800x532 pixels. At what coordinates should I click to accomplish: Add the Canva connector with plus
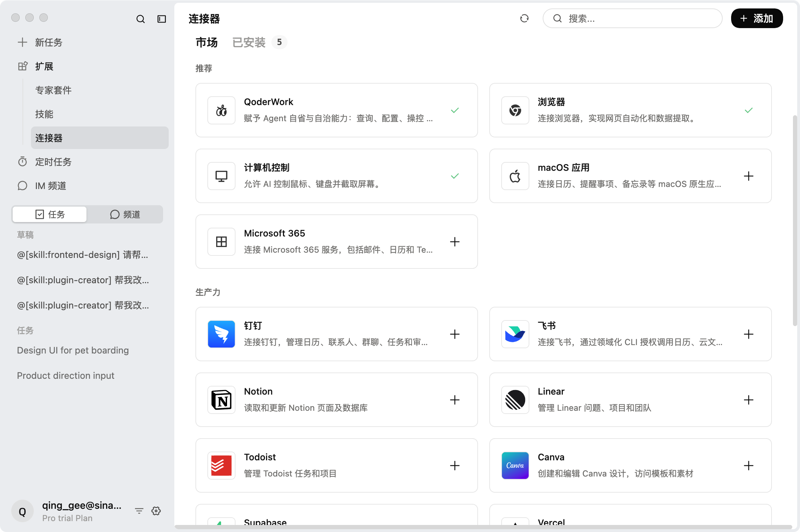tap(748, 466)
